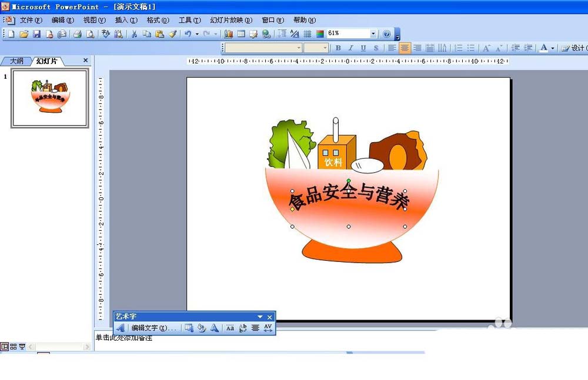Image resolution: width=588 pixels, height=380 pixels.
Task: Open the 插入 (Insert) menu
Action: tap(126, 20)
